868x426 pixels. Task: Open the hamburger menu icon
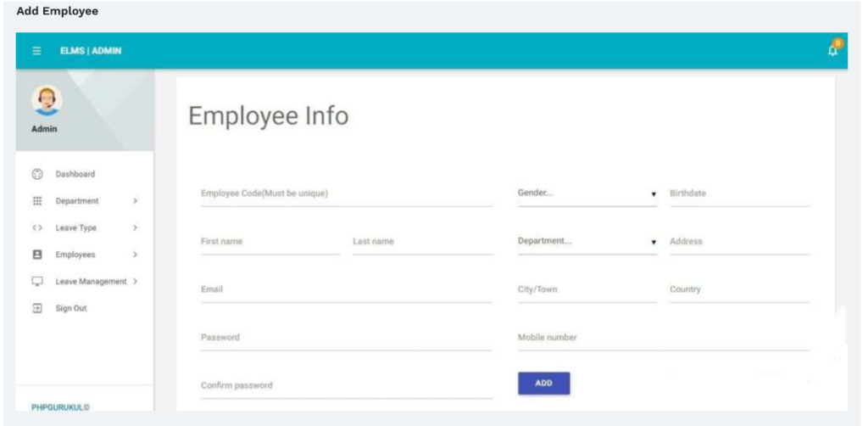click(x=36, y=51)
